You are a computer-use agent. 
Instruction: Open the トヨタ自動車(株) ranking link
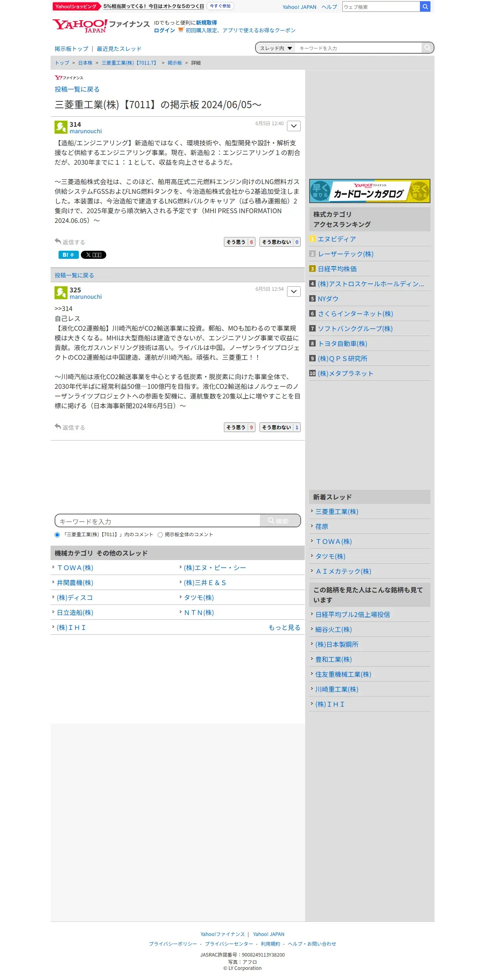pyautogui.click(x=342, y=344)
